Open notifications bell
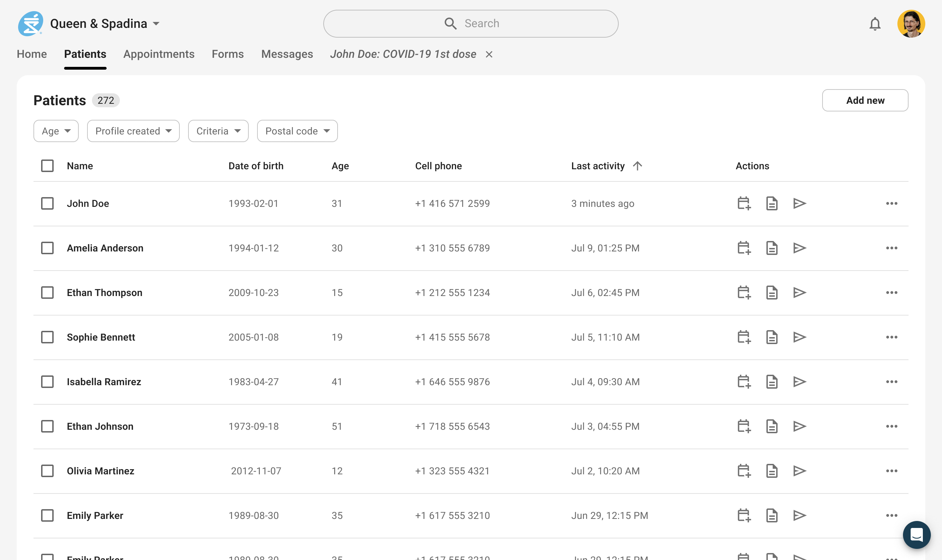Screen dimensions: 942x560 point(875,24)
